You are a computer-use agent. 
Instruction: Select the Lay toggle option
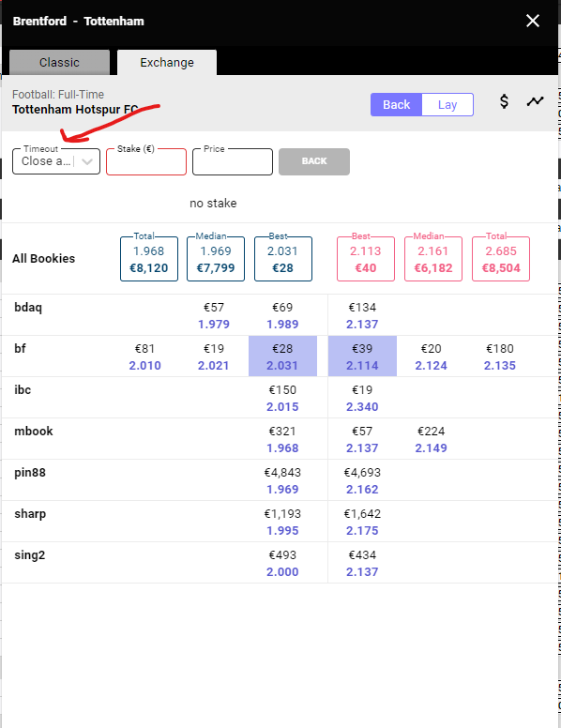[x=447, y=104]
